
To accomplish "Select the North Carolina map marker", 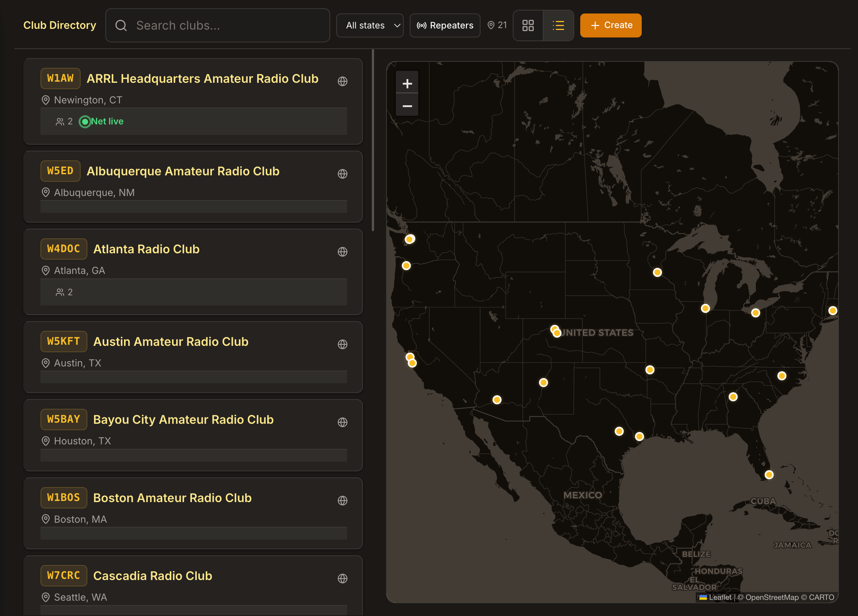I will 782,375.
